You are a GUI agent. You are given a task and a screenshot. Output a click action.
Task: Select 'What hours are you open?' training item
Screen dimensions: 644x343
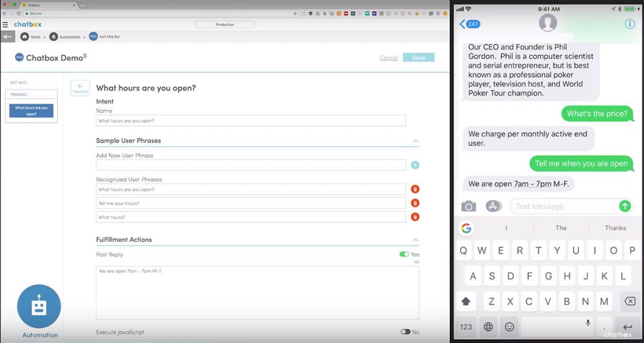[x=31, y=111]
